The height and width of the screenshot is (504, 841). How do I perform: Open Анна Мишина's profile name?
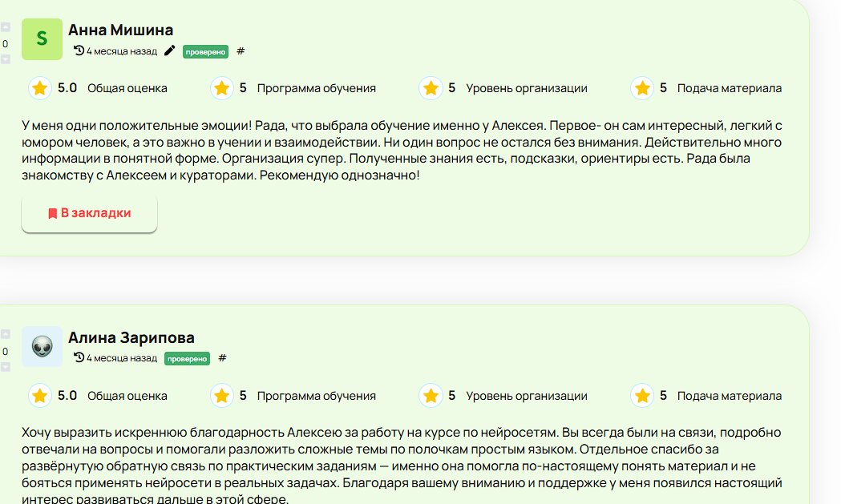coord(121,30)
